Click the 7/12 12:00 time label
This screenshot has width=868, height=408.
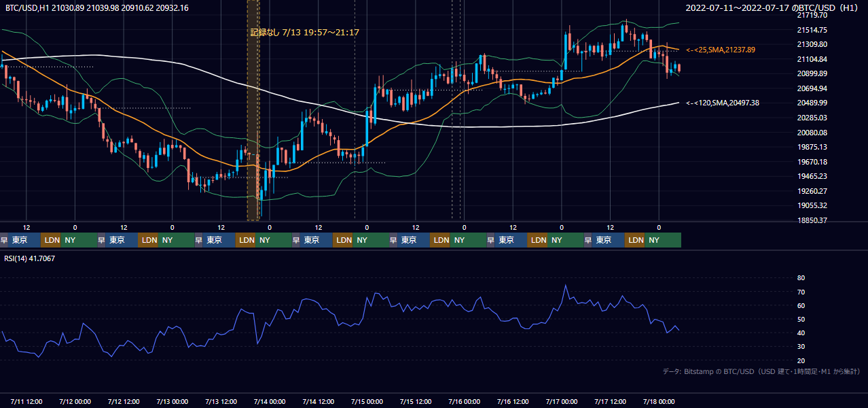[124, 401]
